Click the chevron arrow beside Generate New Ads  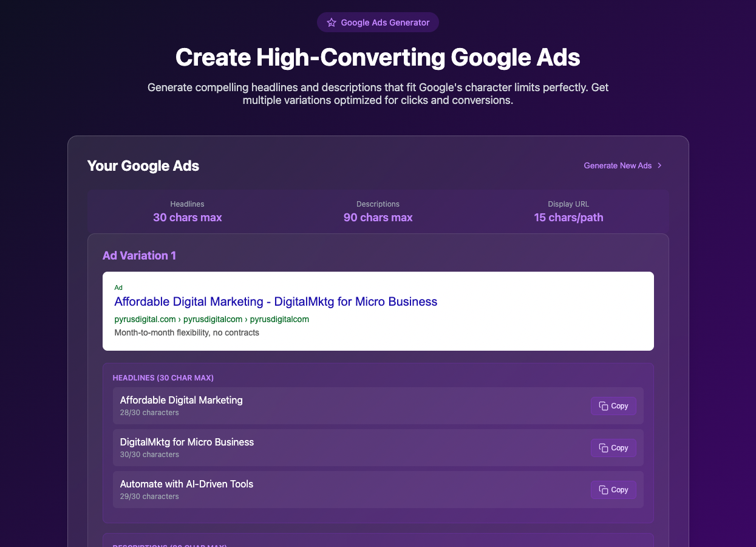659,165
